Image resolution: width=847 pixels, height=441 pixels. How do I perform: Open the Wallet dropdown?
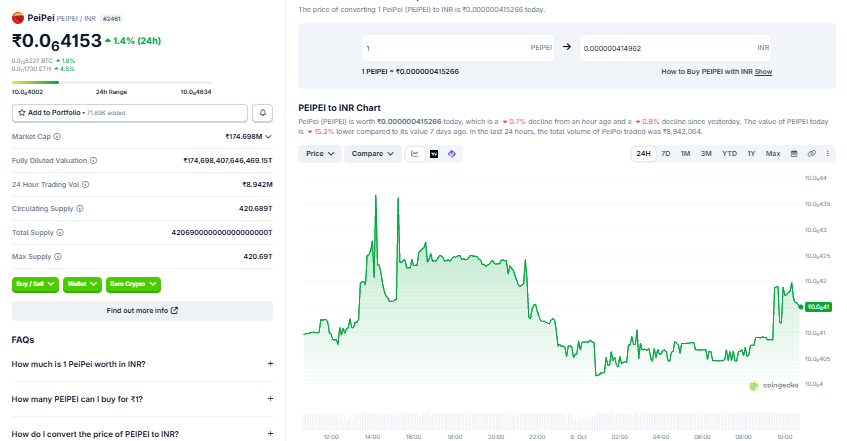click(x=82, y=284)
